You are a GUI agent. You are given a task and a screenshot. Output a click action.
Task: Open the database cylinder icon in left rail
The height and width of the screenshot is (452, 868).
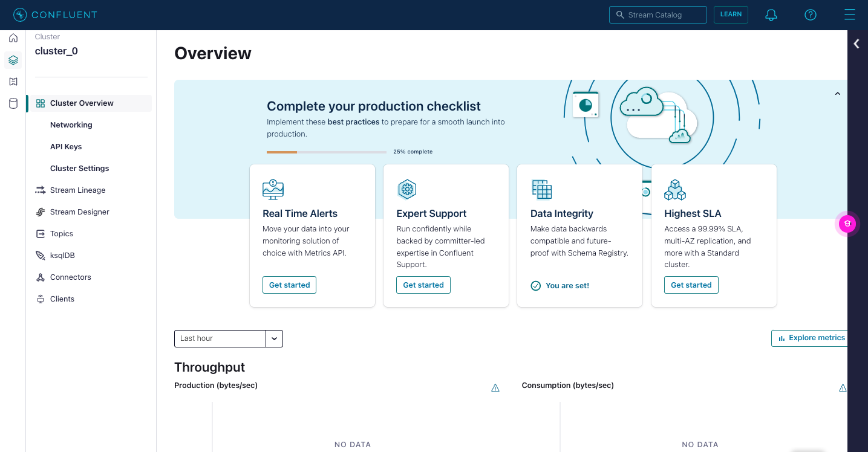pyautogui.click(x=13, y=103)
